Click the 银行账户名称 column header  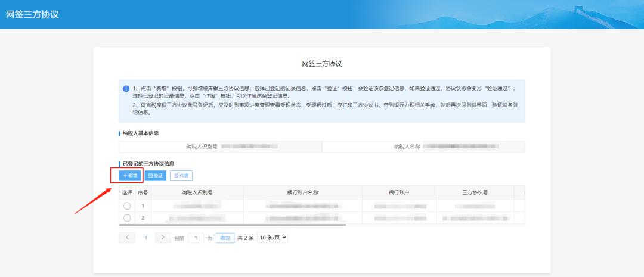tap(303, 192)
